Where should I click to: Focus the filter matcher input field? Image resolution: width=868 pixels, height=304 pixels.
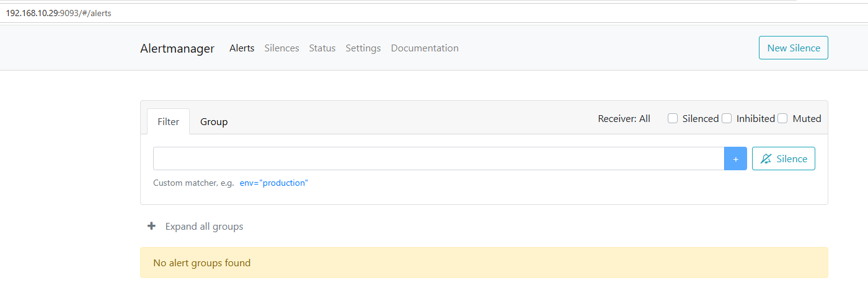tap(438, 159)
